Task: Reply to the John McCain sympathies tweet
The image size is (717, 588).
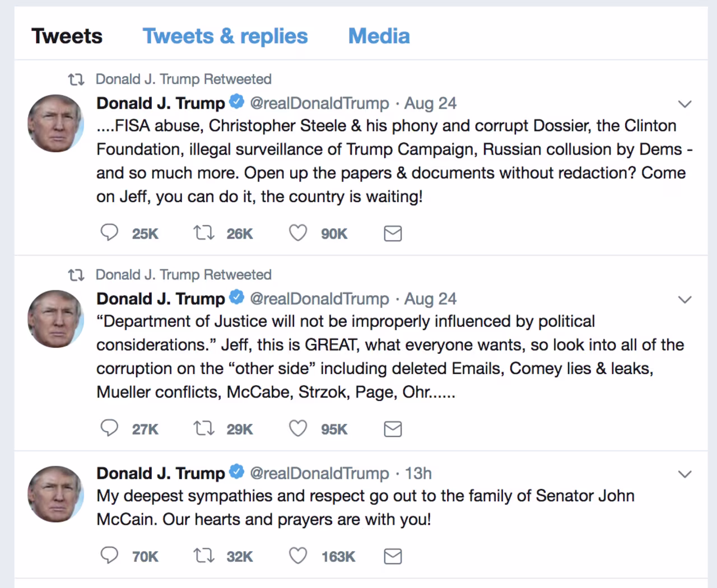Action: click(x=109, y=556)
